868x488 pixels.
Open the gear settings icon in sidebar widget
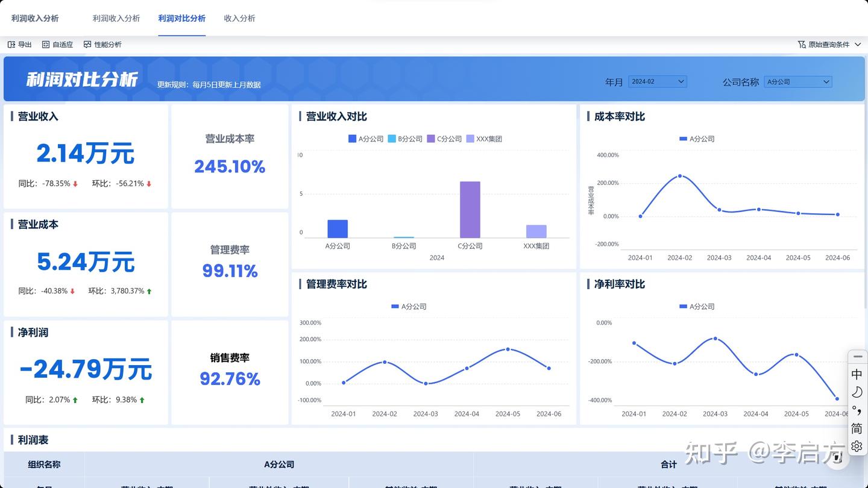click(x=857, y=446)
